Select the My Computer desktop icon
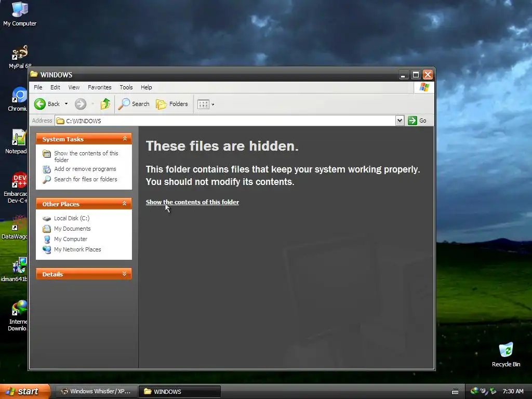The image size is (532, 399). (x=20, y=14)
